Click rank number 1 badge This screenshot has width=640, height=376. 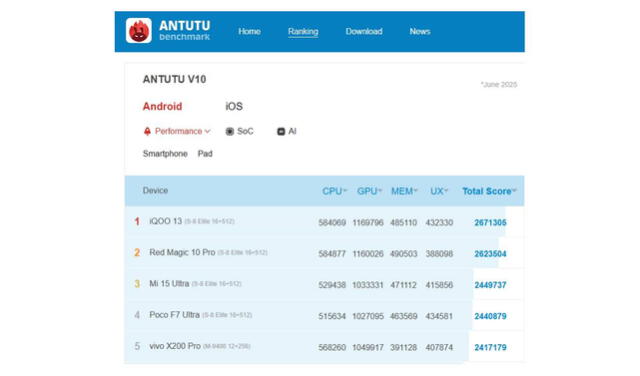click(137, 221)
